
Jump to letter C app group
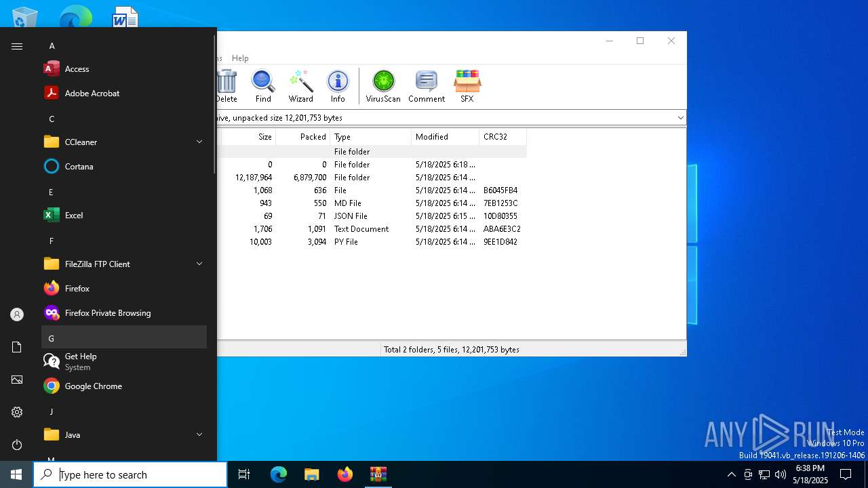click(x=124, y=119)
